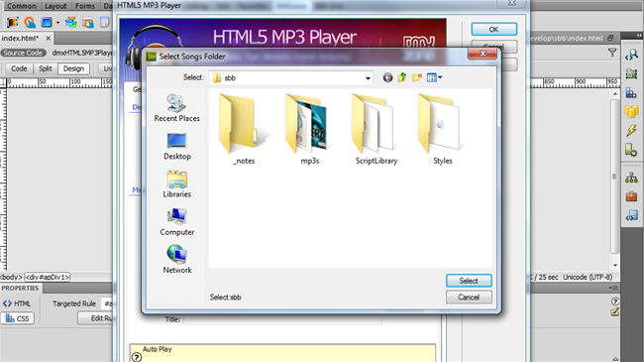Open Computer in the places sidebar
This screenshot has height=362, width=644.
point(177,222)
